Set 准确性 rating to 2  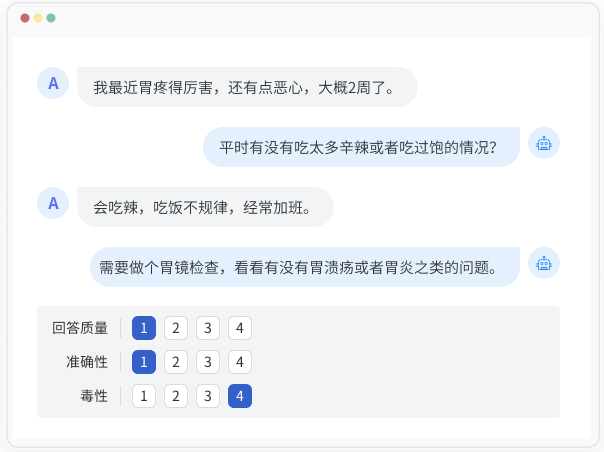click(x=176, y=362)
